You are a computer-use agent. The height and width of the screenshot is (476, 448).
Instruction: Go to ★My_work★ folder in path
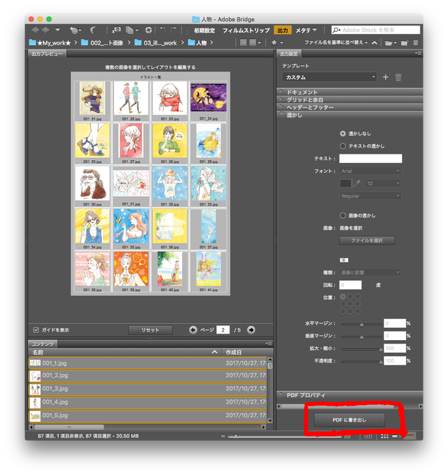[x=50, y=42]
